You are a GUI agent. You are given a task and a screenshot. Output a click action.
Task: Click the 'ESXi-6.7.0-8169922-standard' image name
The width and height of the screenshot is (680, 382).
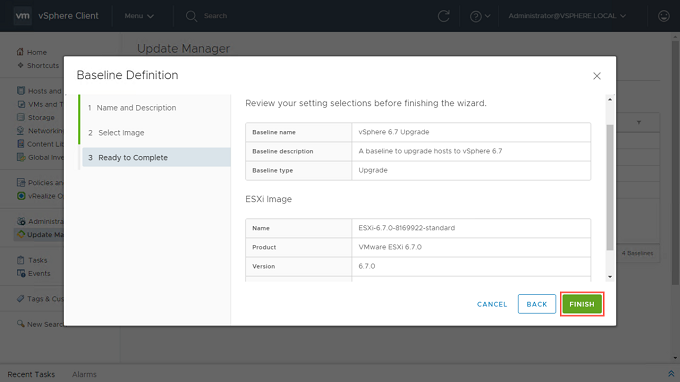pos(407,228)
